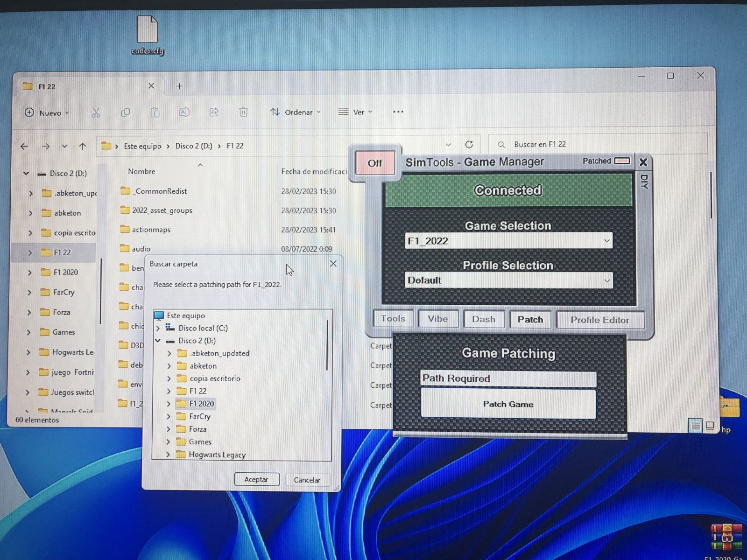
Task: Sort by the Nombre column header
Action: point(141,171)
